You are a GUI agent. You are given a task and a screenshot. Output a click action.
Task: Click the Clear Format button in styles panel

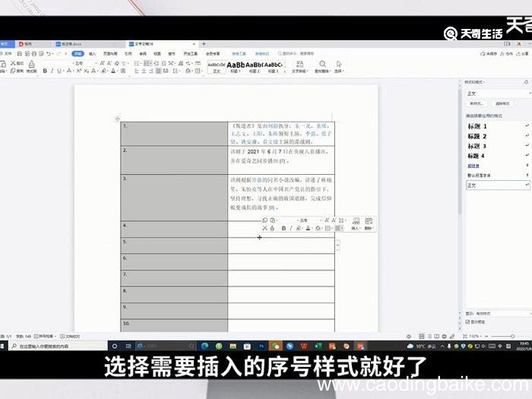click(x=503, y=103)
